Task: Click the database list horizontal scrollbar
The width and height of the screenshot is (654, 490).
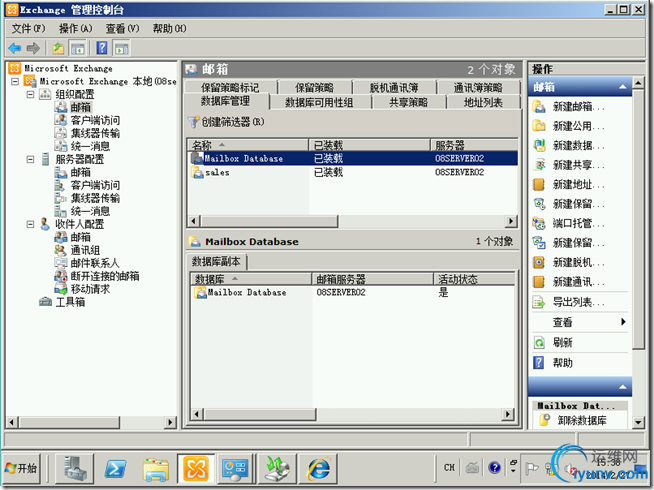Action: pos(269,221)
